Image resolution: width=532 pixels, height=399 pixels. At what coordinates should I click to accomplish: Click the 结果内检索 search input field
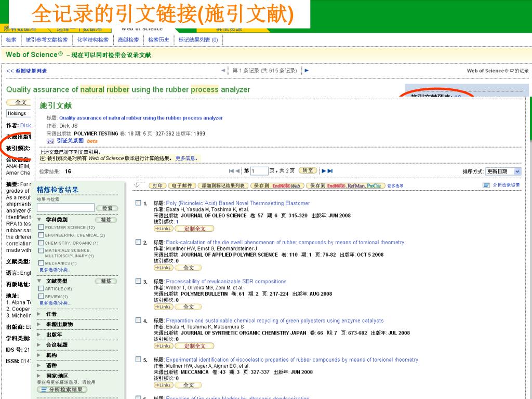tap(65, 207)
